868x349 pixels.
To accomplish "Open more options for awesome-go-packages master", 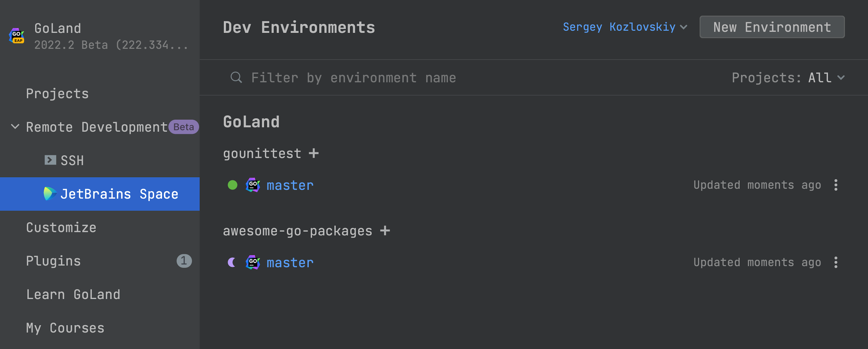I will point(836,262).
